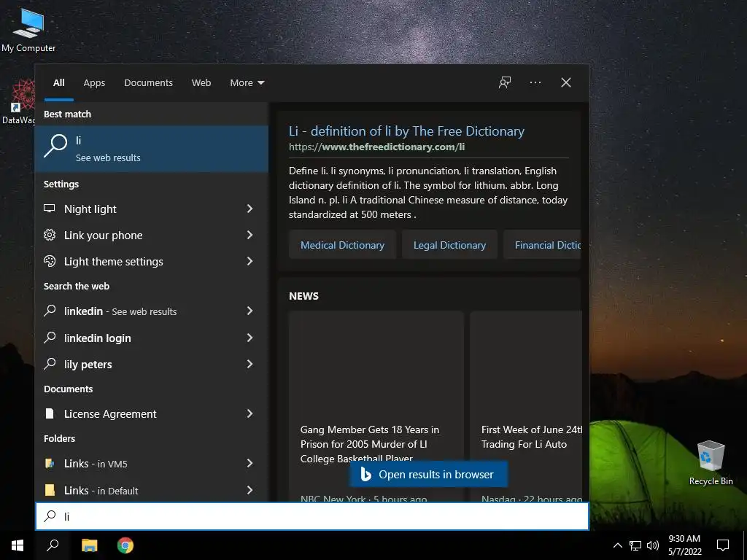Screen dimensions: 747x560
Task: Launch Google Chrome from the taskbar
Action: (125, 545)
